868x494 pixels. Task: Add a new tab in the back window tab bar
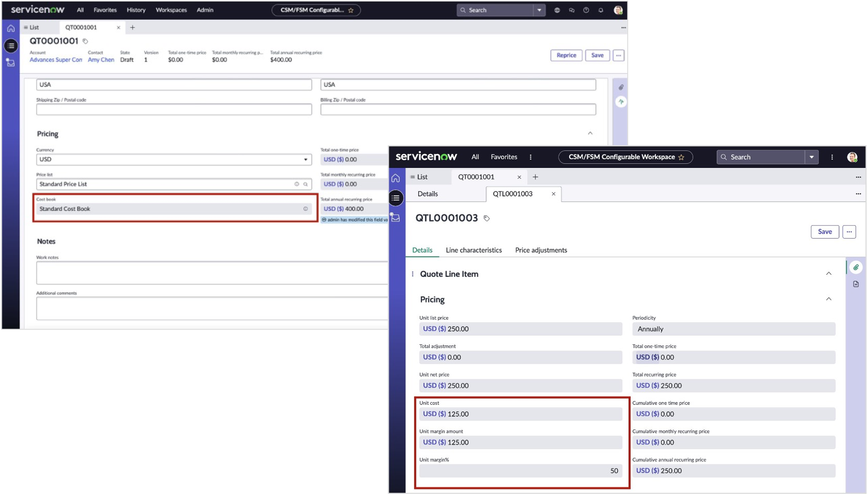tap(132, 27)
